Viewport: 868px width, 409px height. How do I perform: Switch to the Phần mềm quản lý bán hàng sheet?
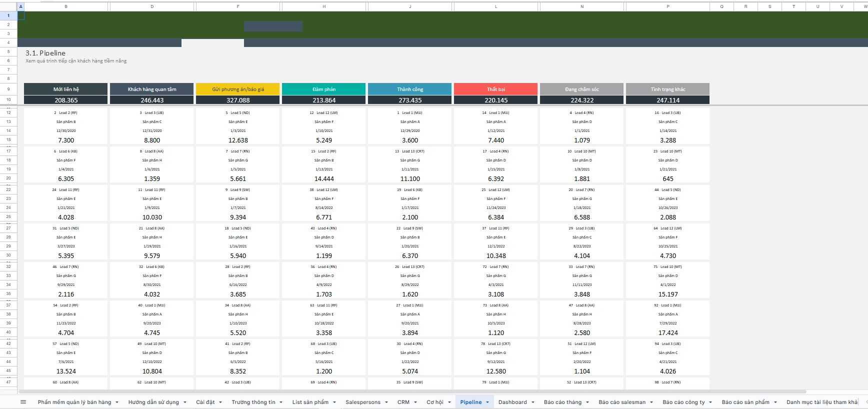pyautogui.click(x=74, y=402)
